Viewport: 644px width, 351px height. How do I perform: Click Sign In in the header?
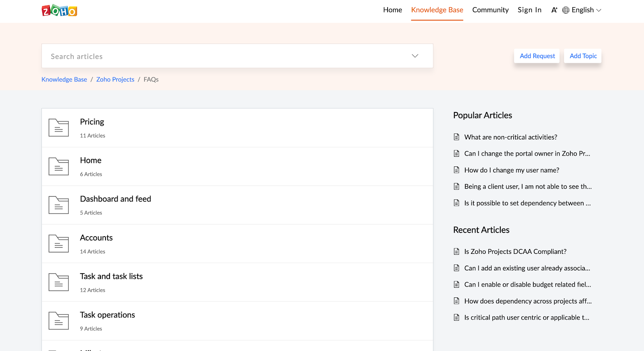[x=530, y=10]
